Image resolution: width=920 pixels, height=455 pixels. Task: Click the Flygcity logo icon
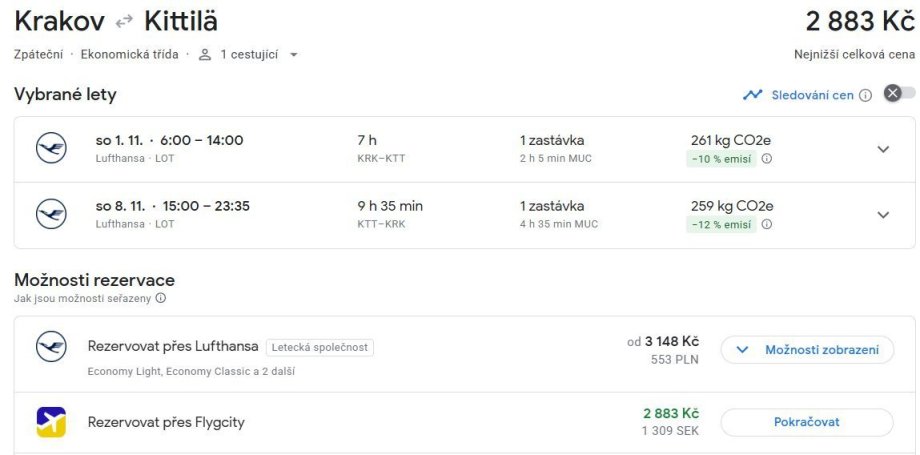(51, 422)
